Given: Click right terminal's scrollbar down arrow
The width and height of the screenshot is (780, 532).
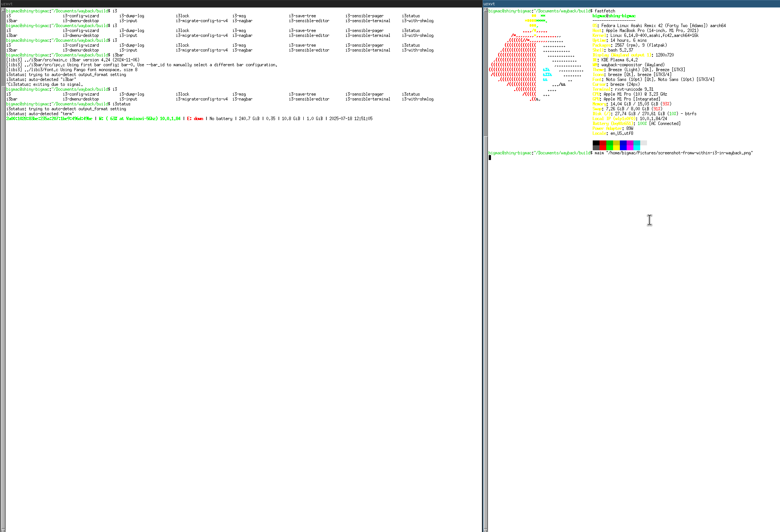Looking at the screenshot, I should pyautogui.click(x=486, y=530).
